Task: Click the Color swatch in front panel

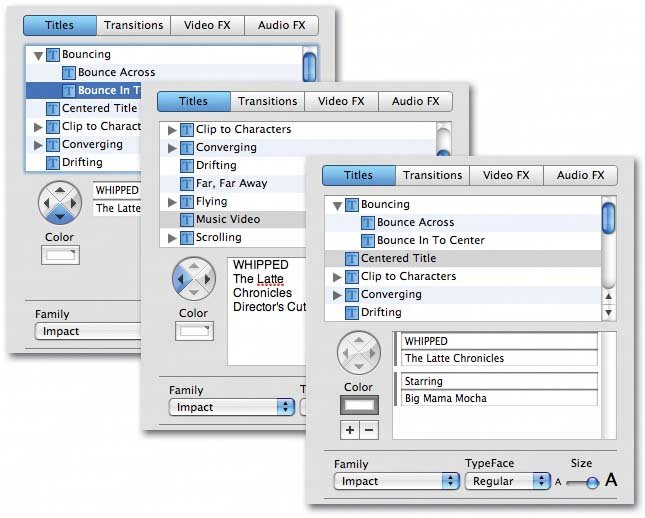Action: pyautogui.click(x=358, y=406)
